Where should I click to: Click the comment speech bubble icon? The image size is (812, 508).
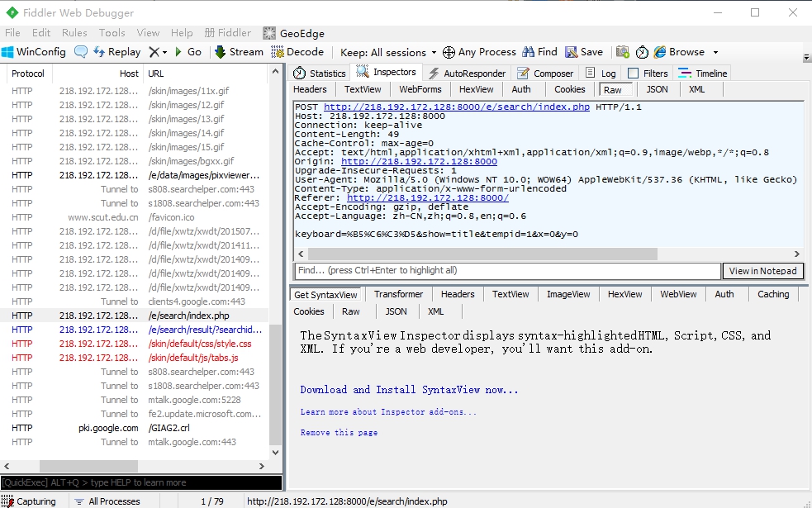pos(81,52)
